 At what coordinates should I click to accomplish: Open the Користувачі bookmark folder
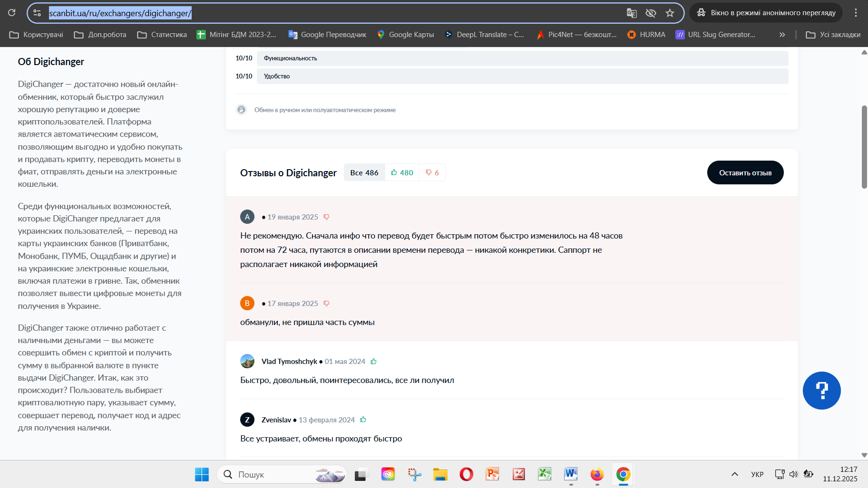point(36,35)
